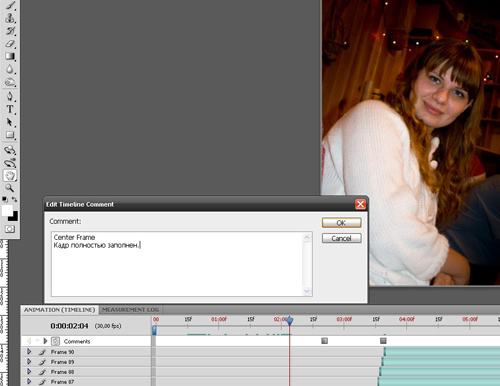The width and height of the screenshot is (500, 386).
Task: Select the Gradient tool
Action: pos(10,57)
